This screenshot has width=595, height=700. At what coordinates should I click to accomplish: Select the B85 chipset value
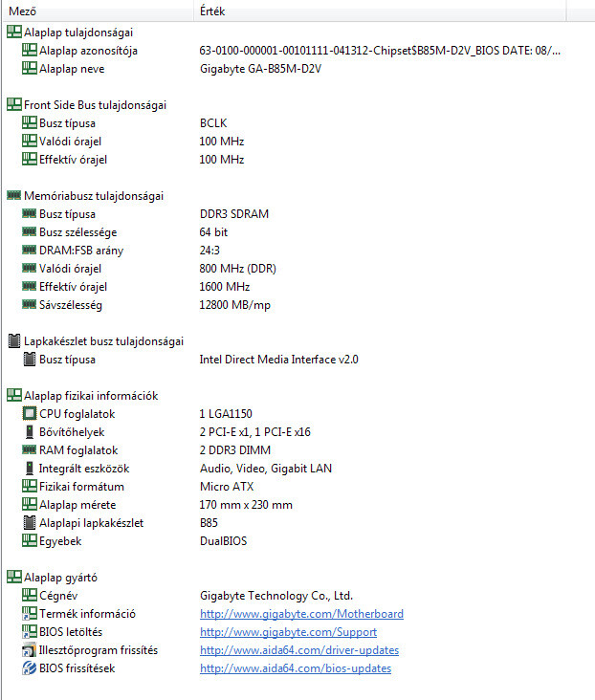coord(209,523)
